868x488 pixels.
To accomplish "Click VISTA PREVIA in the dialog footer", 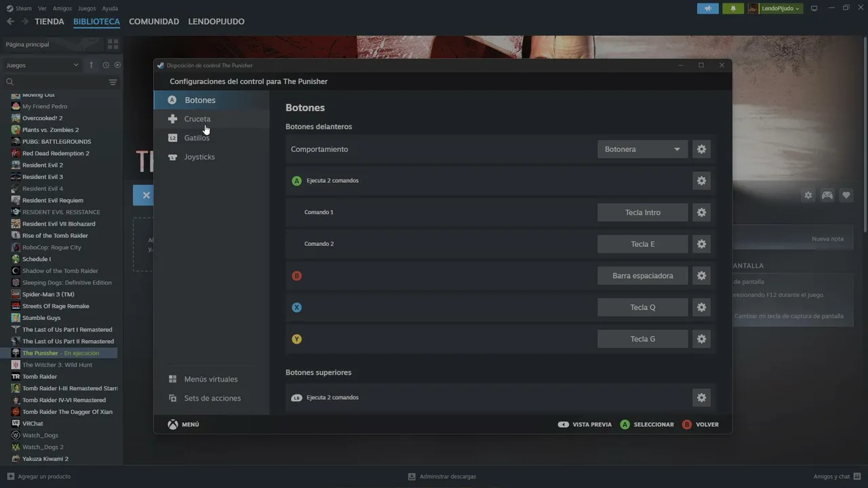I will (585, 424).
